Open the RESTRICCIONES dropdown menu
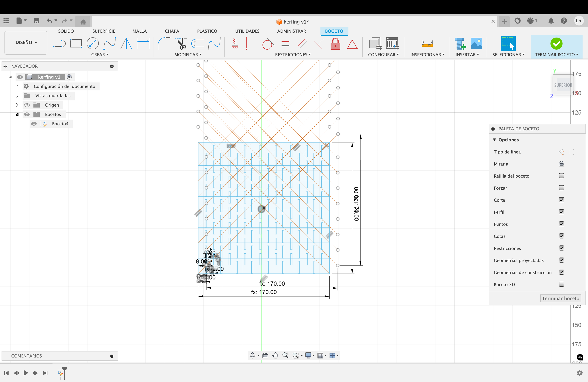This screenshot has height=382, width=588. point(293,55)
